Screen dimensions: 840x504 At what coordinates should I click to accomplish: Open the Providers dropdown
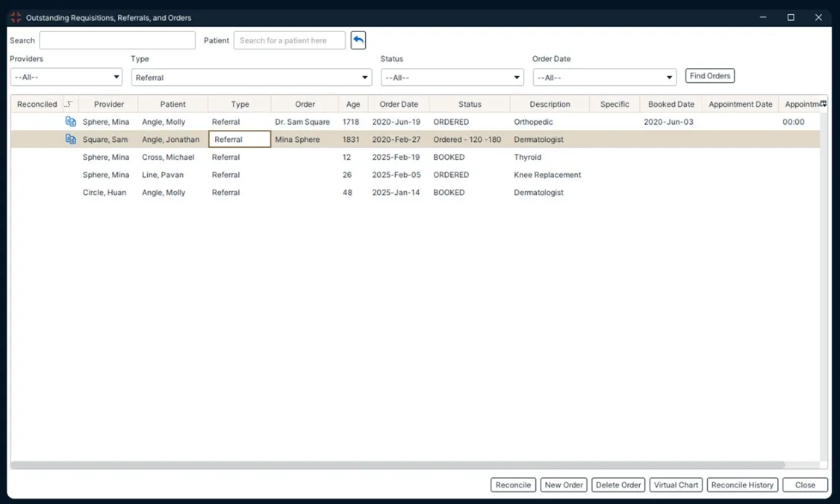pos(66,76)
